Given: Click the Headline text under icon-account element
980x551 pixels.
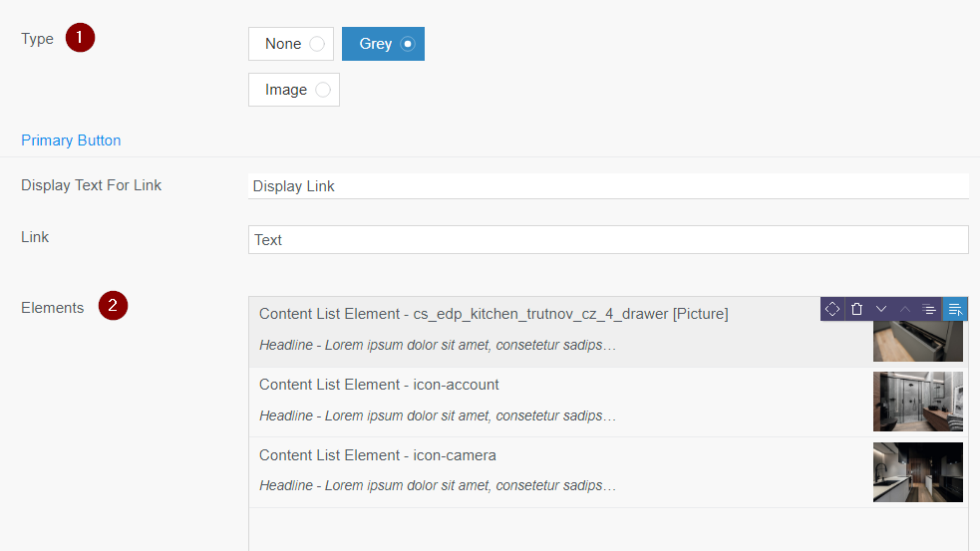Looking at the screenshot, I should pos(438,415).
